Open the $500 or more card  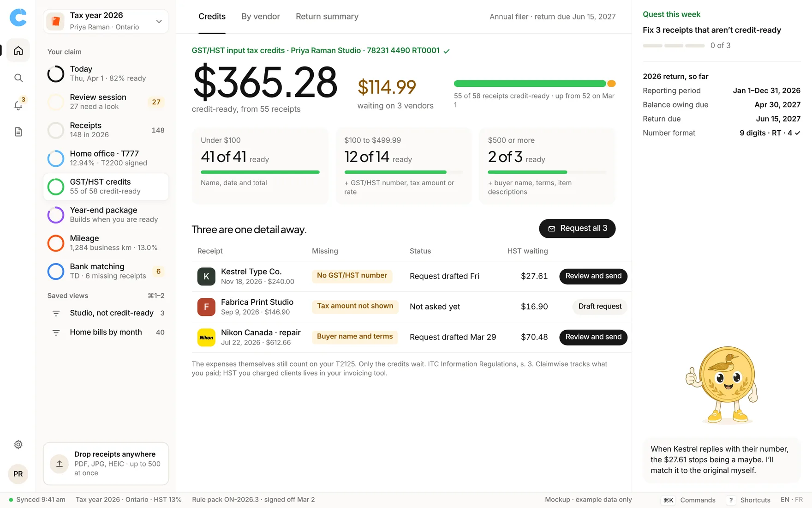(x=547, y=166)
